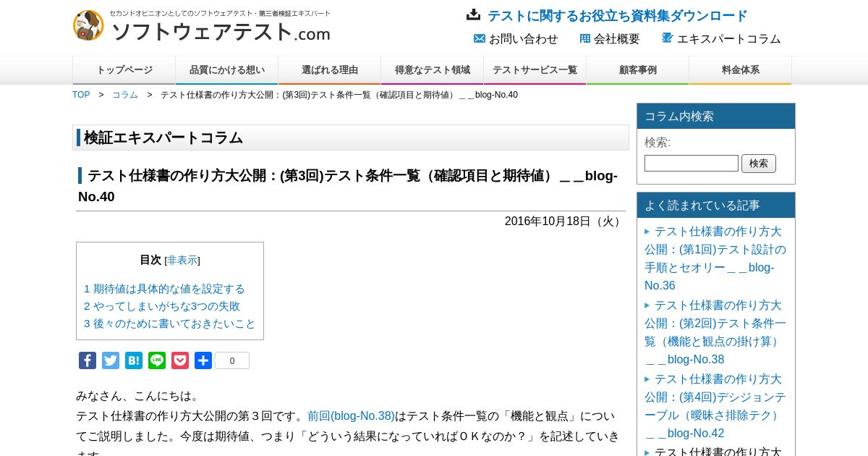
Task: Click the ソフトウェアテスト.com site logo
Action: (x=202, y=26)
